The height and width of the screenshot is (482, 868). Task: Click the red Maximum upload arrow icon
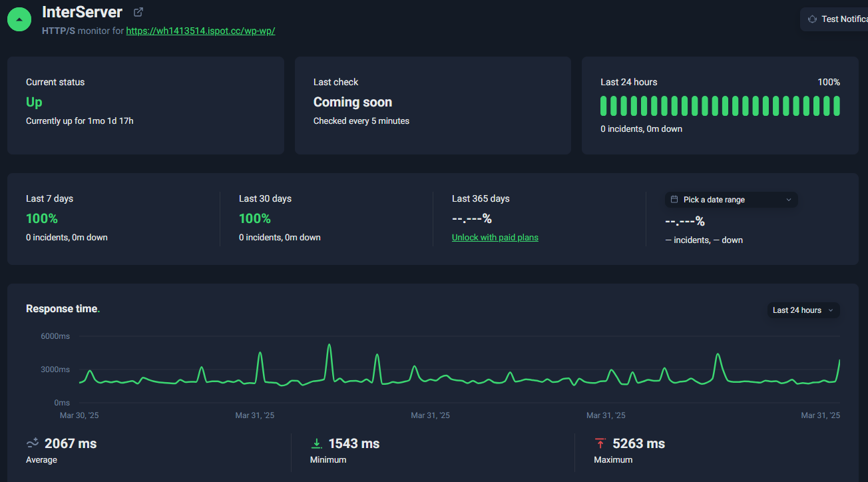(x=600, y=442)
